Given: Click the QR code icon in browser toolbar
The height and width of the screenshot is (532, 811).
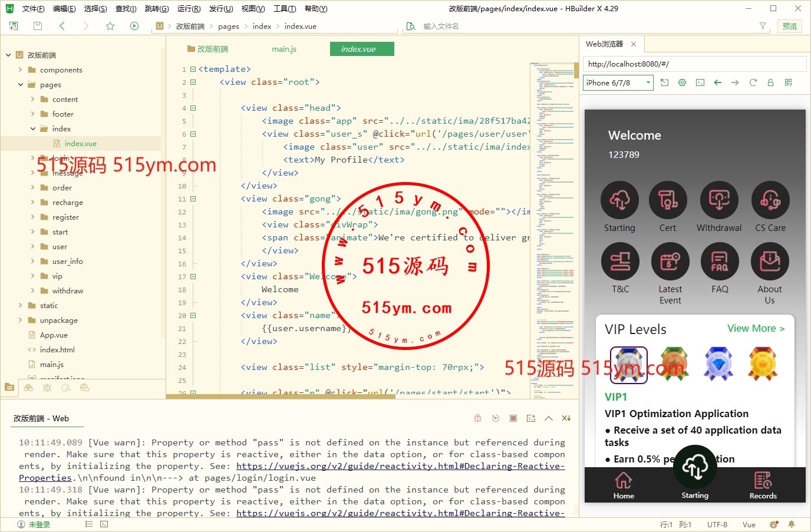Looking at the screenshot, I should click(x=788, y=82).
